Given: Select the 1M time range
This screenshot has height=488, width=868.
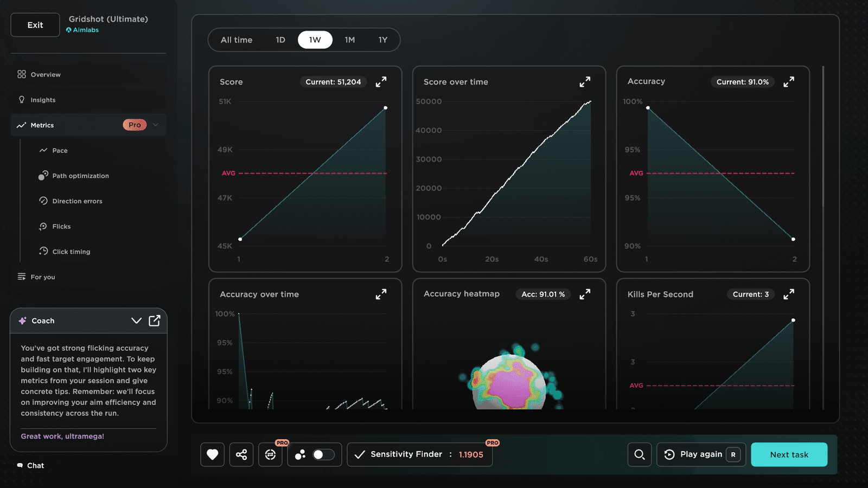Looking at the screenshot, I should point(350,40).
